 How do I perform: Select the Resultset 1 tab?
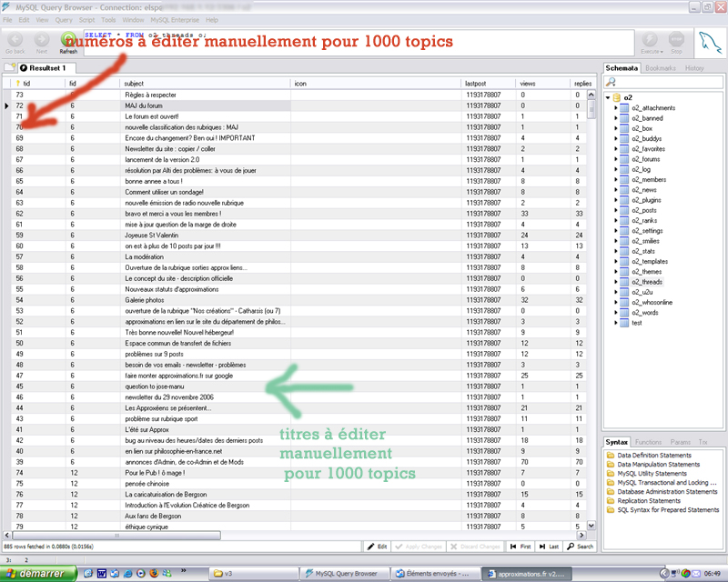coord(47,68)
